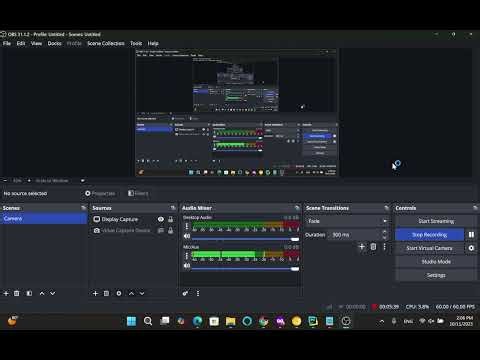Zoom out the preview with minus icon
480x360 pixels.
click(5, 180)
